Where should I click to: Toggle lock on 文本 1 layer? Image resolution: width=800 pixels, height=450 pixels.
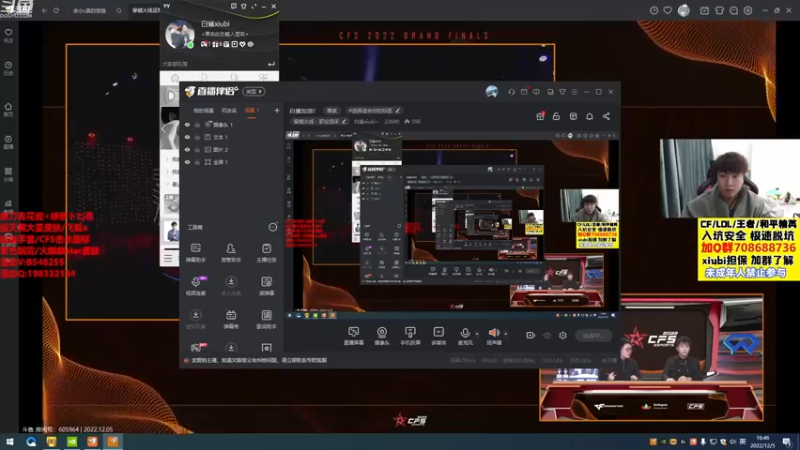(x=197, y=137)
